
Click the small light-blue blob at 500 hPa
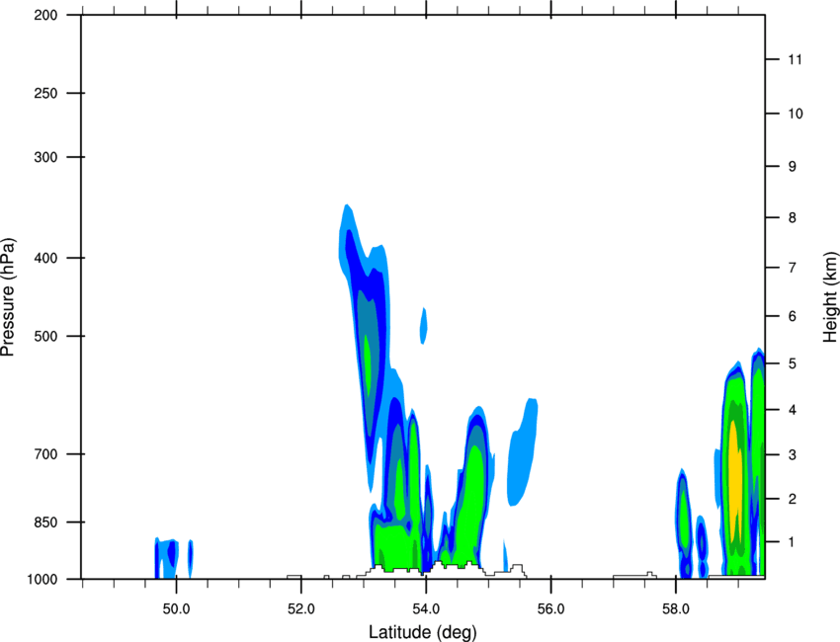(x=423, y=326)
